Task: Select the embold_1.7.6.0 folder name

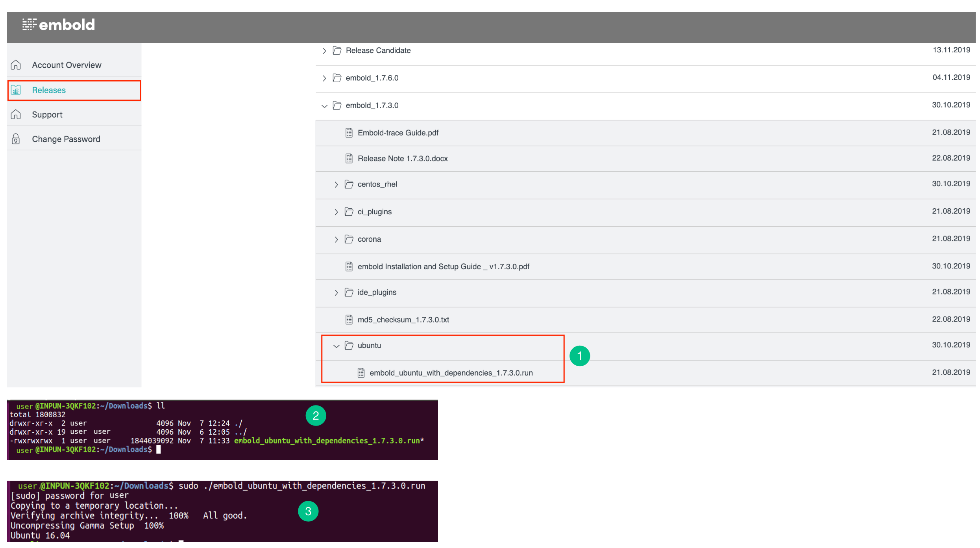Action: pyautogui.click(x=372, y=78)
